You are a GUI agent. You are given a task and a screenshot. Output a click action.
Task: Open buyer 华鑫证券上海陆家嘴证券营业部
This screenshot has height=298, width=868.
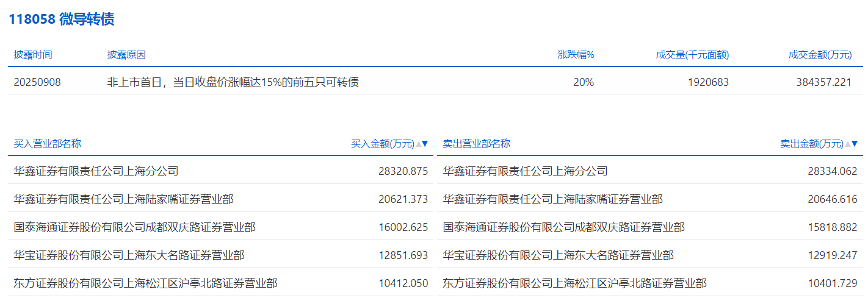123,199
